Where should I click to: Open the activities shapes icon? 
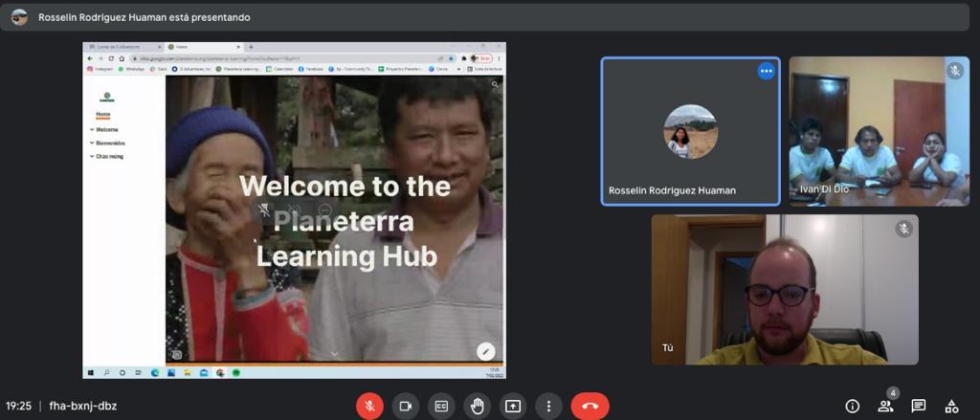(951, 407)
